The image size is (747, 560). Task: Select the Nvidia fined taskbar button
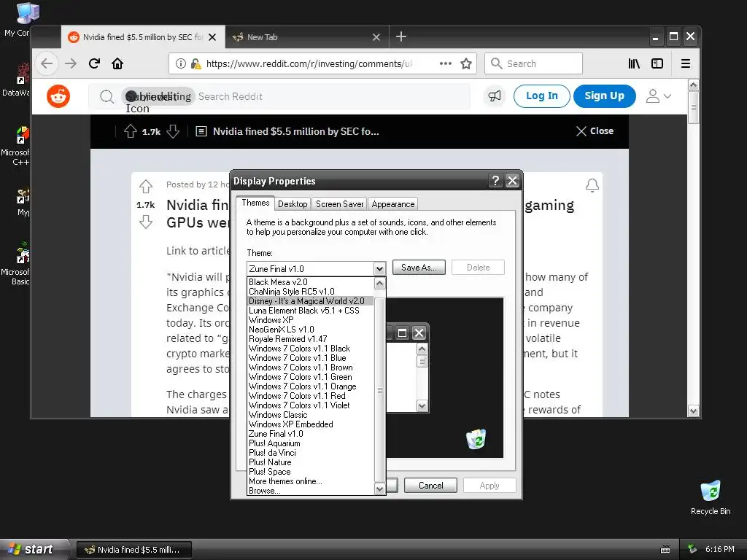pyautogui.click(x=134, y=550)
